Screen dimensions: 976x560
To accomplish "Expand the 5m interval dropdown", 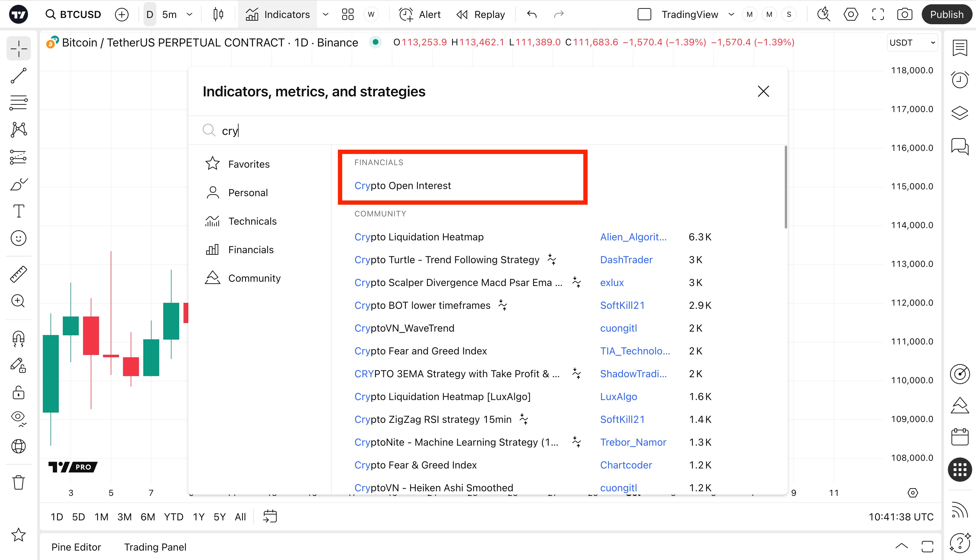I will [x=189, y=15].
